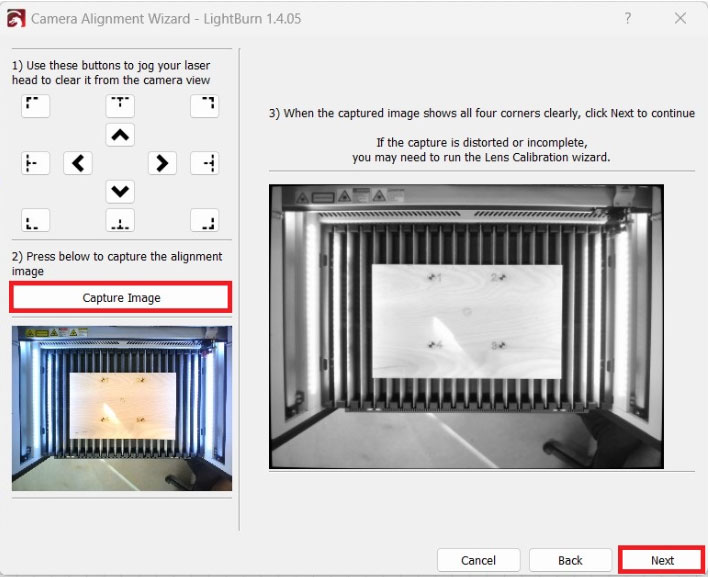This screenshot has height=578, width=710.
Task: Jog laser head to top-center position
Action: click(x=120, y=106)
